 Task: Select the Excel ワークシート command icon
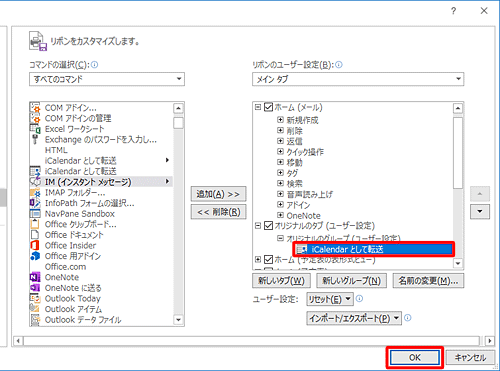35,129
